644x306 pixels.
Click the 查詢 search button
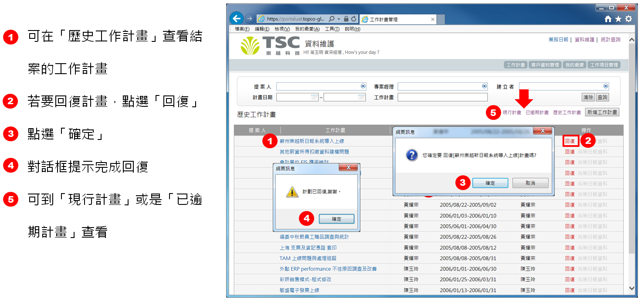click(x=602, y=97)
